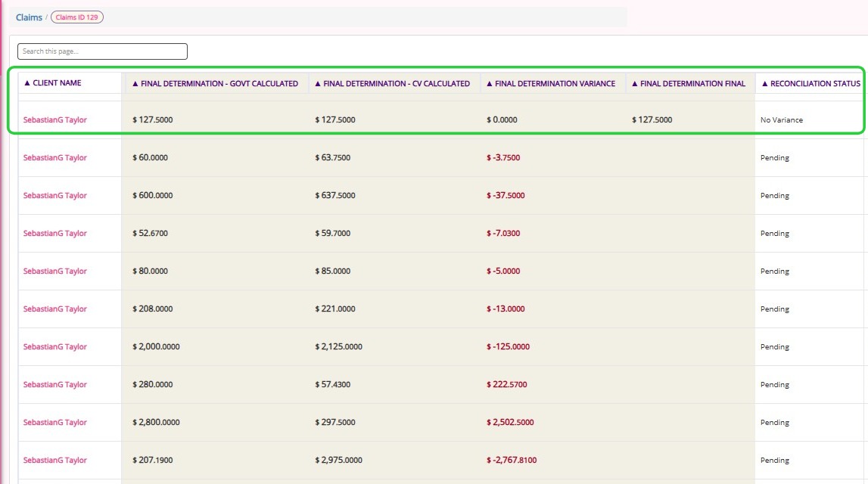Image resolution: width=868 pixels, height=484 pixels.
Task: Click the FINAL DETERMINATION - CV CALCULATED header text
Action: click(x=397, y=83)
